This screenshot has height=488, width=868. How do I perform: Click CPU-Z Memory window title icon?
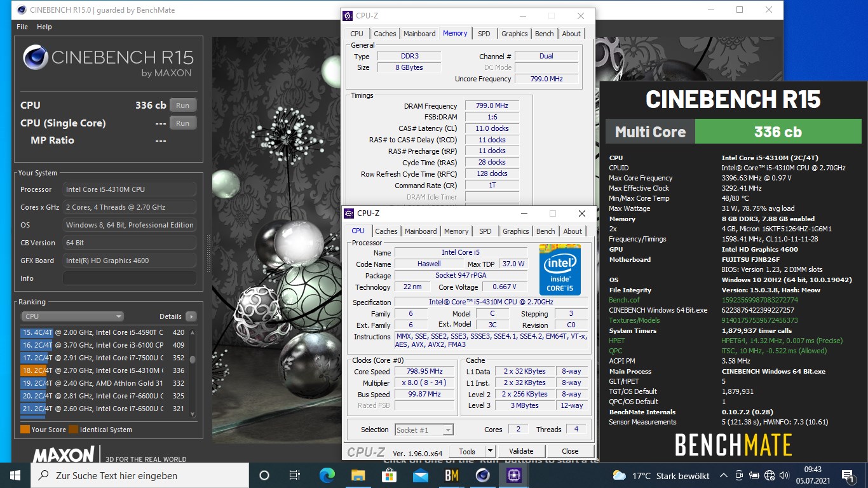coord(347,16)
